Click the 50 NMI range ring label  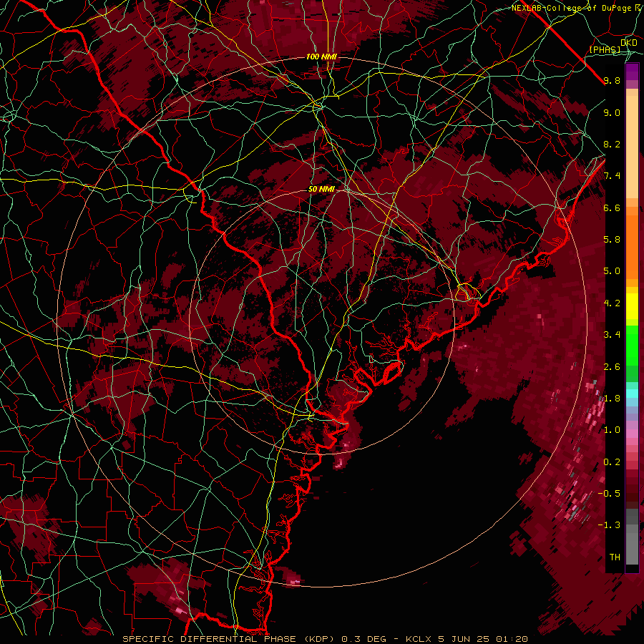pyautogui.click(x=321, y=189)
